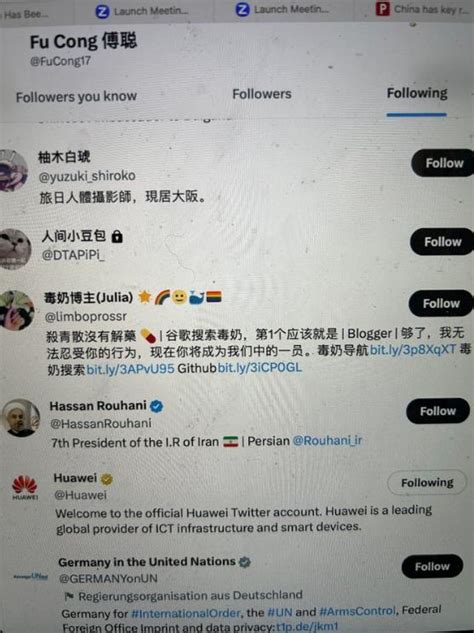Click the #ArmsControl hashtag
Screen dimensions: 474x633
pos(357,612)
